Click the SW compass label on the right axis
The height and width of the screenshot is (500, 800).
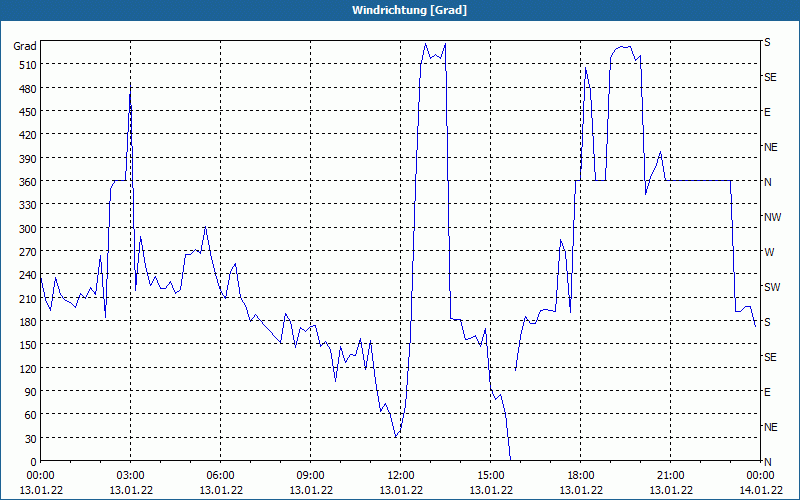click(772, 287)
